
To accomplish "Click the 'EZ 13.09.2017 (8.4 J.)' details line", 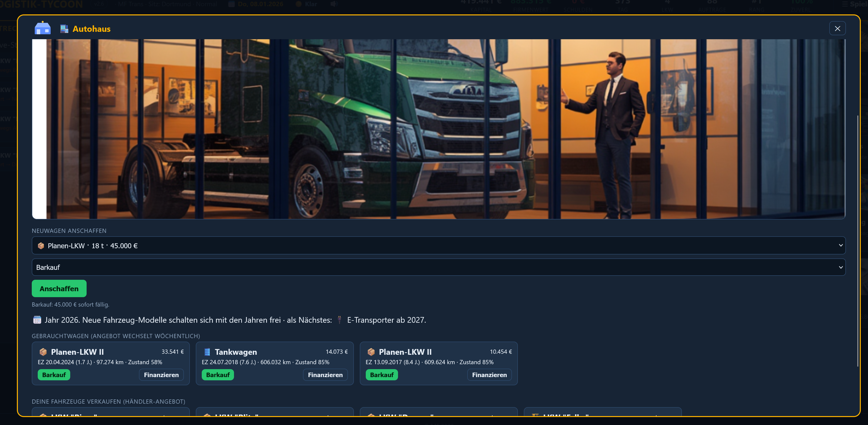I will point(430,362).
